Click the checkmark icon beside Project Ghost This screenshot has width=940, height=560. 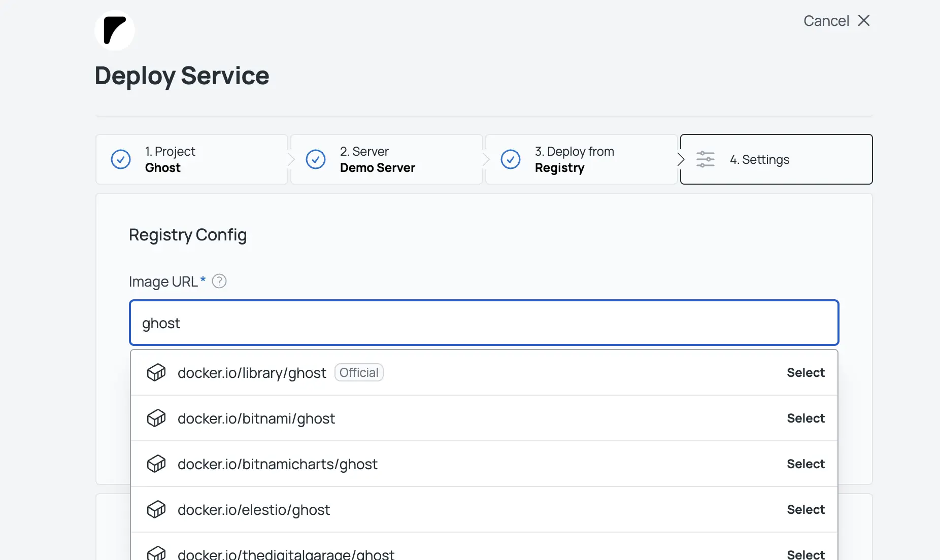click(x=121, y=159)
